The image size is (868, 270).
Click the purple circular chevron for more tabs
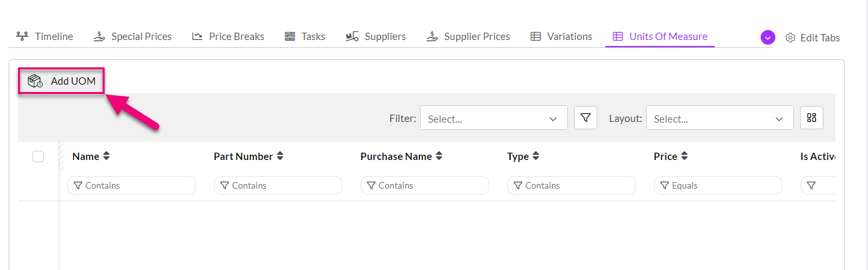point(767,37)
